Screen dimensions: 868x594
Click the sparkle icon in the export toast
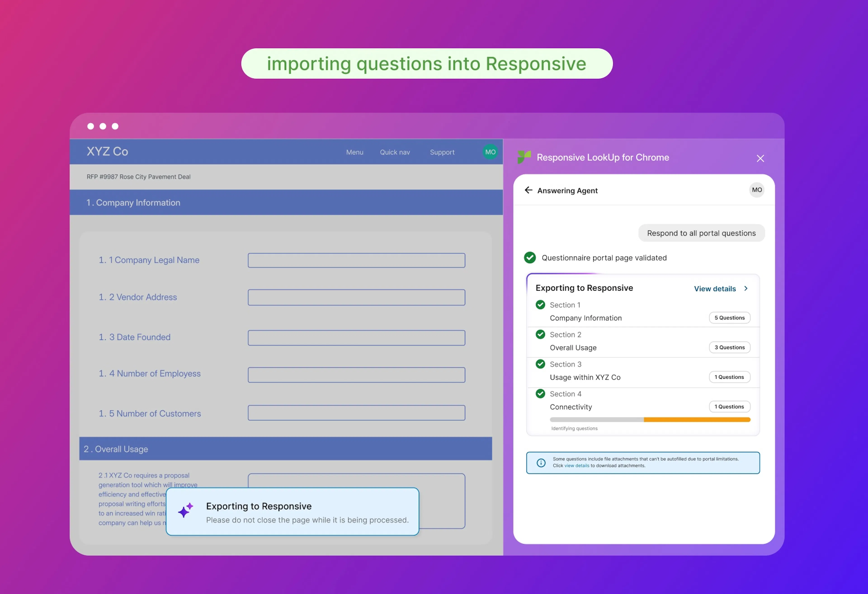pos(185,510)
